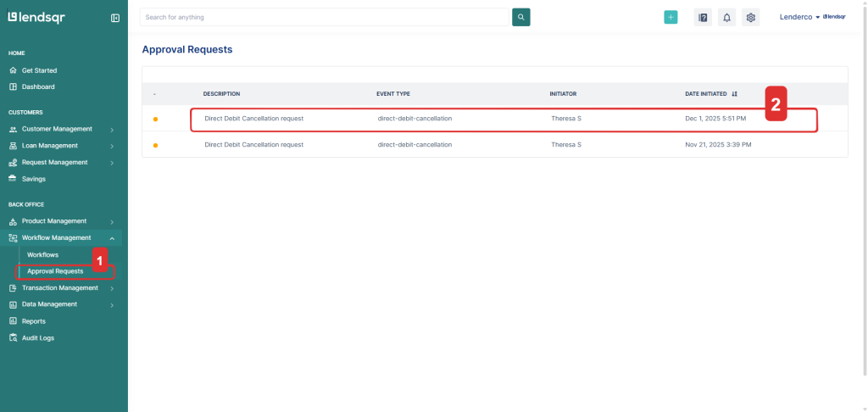Image resolution: width=868 pixels, height=412 pixels.
Task: Sort by Date Initiated sort icon
Action: click(734, 94)
